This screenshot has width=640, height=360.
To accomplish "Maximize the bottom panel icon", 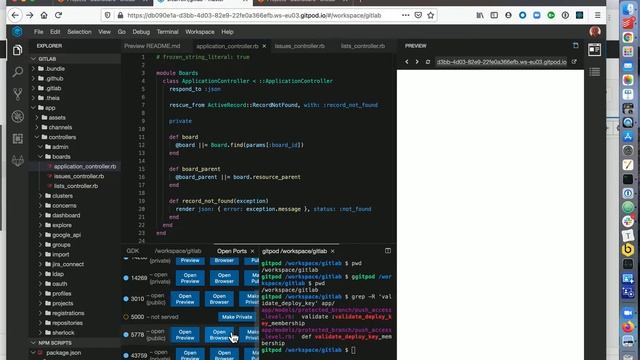I will click(388, 251).
